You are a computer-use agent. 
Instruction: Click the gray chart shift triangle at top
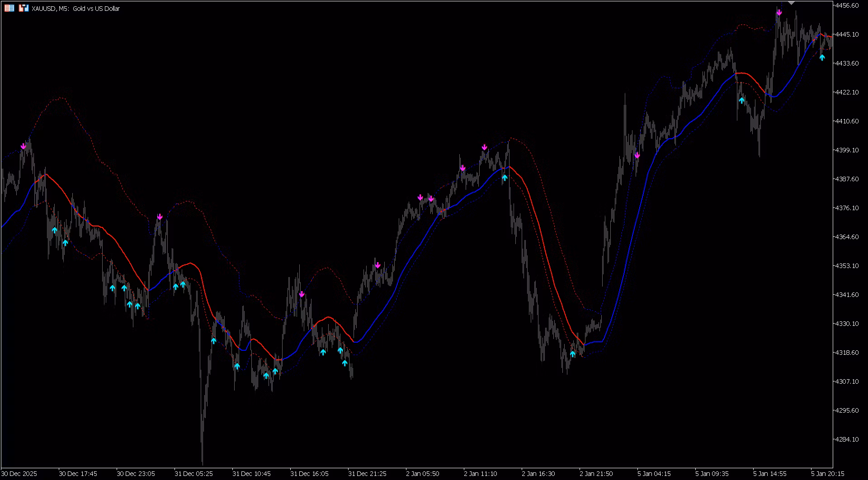791,3
